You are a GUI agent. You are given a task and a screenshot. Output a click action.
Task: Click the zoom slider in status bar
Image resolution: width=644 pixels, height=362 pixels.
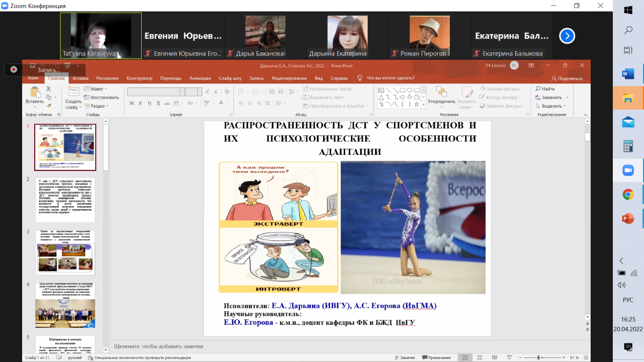pyautogui.click(x=539, y=357)
